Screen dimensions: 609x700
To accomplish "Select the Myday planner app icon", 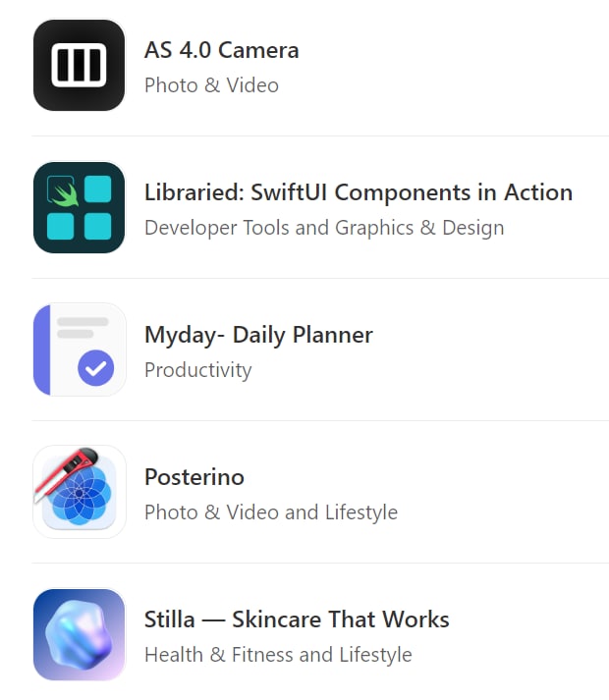I will [79, 350].
